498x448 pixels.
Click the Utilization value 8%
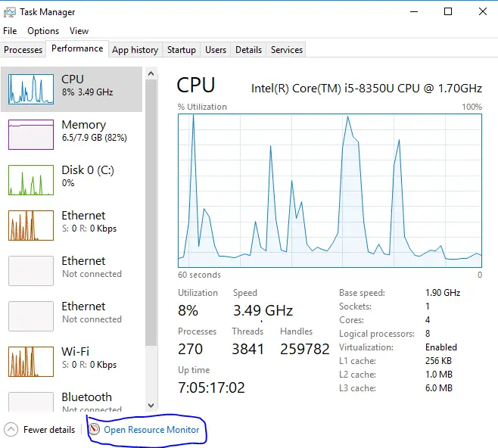[188, 310]
